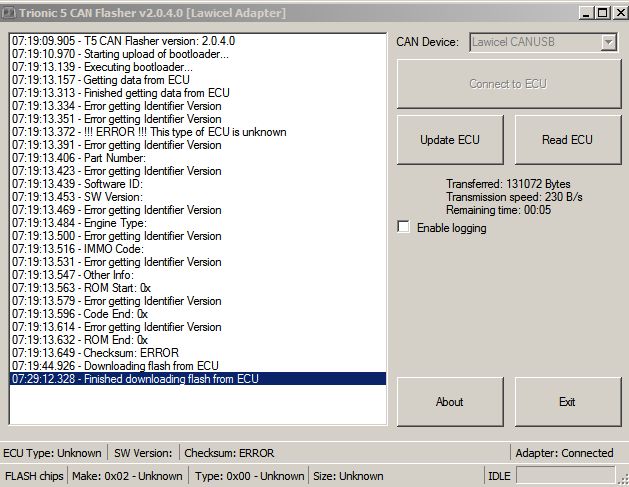Select the 'IMMO Code:' log line
Image resolution: width=629 pixels, height=487 pixels.
pyautogui.click(x=197, y=249)
